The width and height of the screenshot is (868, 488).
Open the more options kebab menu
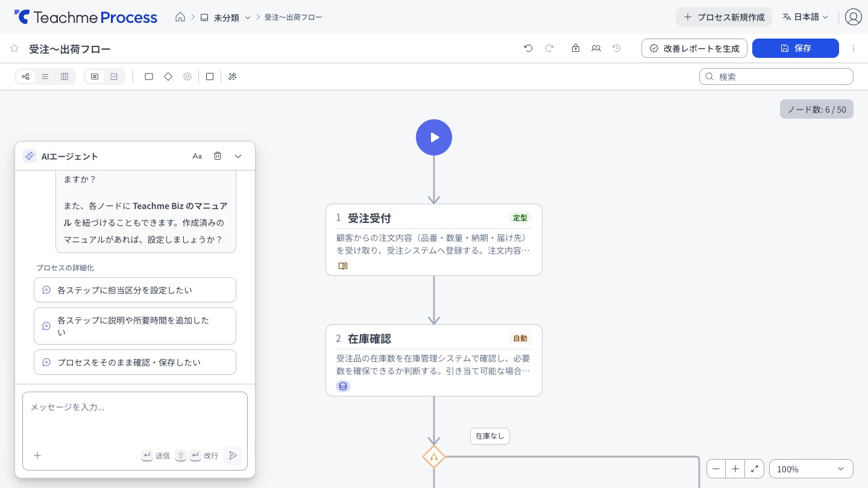[x=854, y=48]
